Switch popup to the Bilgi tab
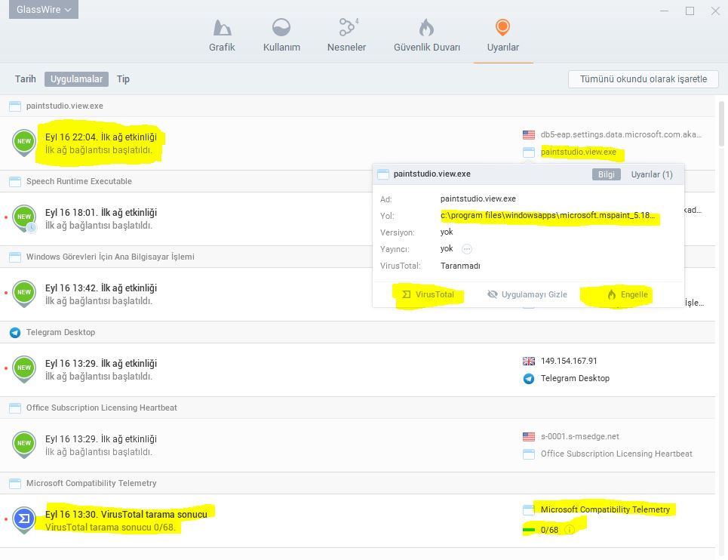The width and height of the screenshot is (728, 560). pos(606,174)
